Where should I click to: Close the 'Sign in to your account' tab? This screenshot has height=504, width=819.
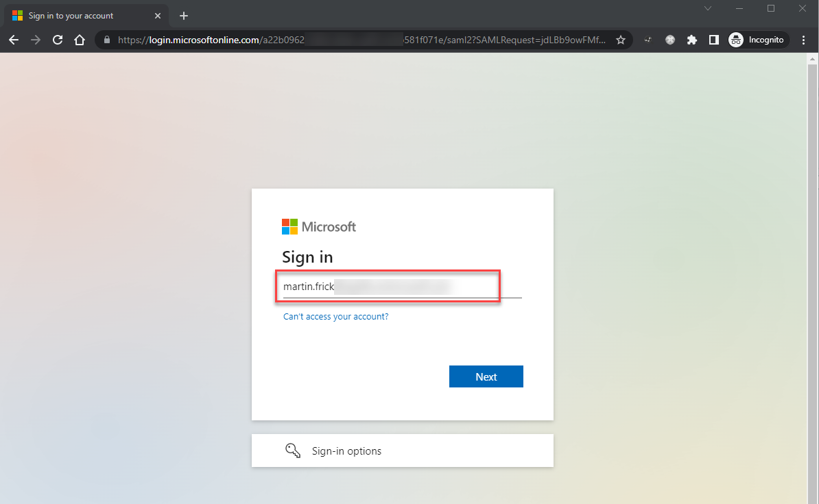[x=158, y=16]
